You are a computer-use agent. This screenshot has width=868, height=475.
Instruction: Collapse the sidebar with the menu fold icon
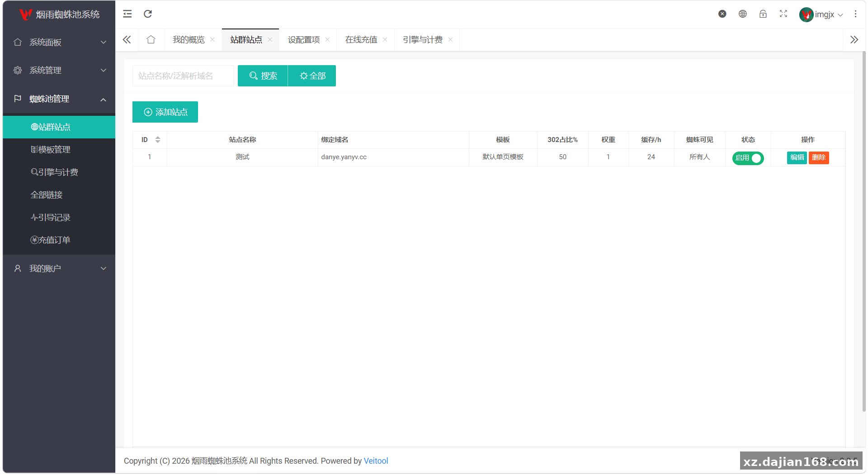(x=127, y=14)
